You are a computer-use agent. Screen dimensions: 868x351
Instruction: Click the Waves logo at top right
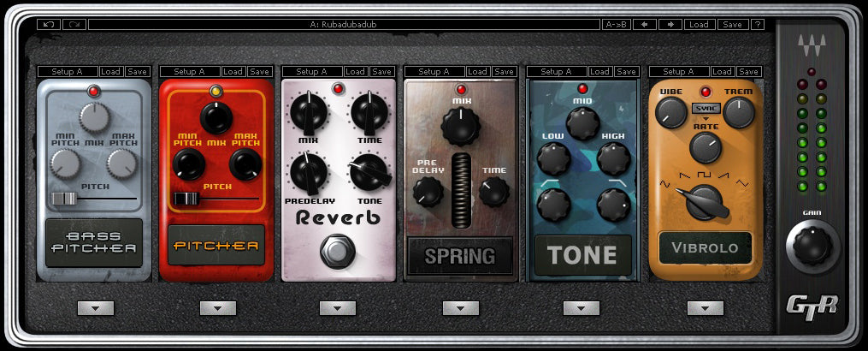pyautogui.click(x=812, y=45)
